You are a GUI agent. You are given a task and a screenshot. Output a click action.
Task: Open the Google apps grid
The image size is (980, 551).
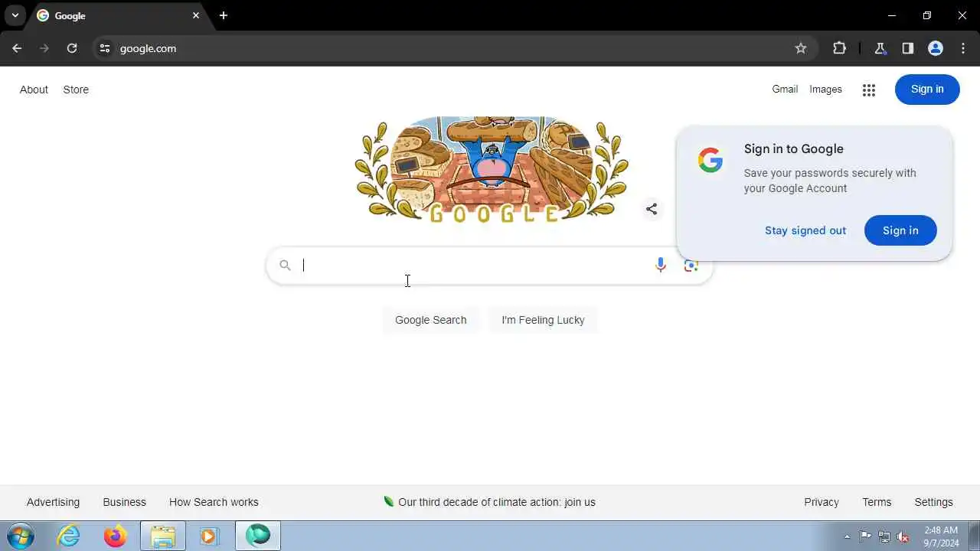868,90
